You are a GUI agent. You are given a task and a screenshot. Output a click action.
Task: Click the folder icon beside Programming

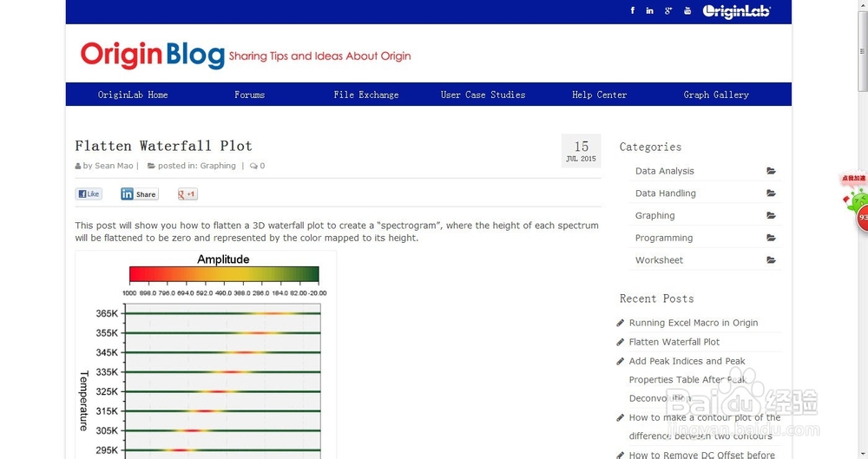771,238
